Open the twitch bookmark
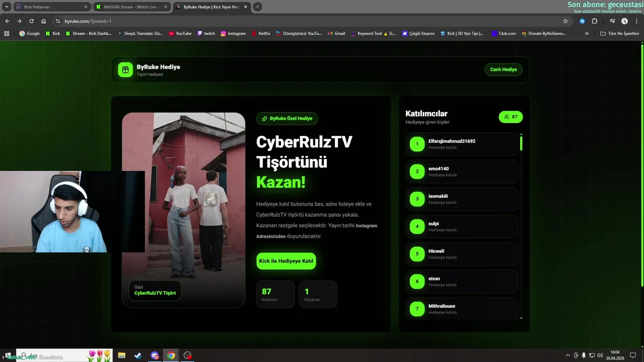This screenshot has height=362, width=644. coord(206,34)
